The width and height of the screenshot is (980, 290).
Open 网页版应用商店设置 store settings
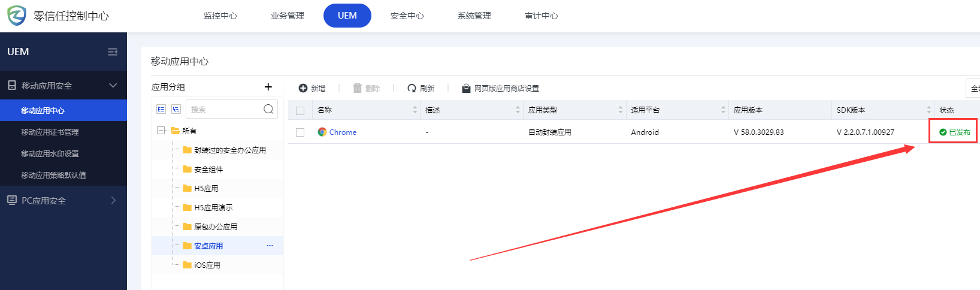point(500,88)
